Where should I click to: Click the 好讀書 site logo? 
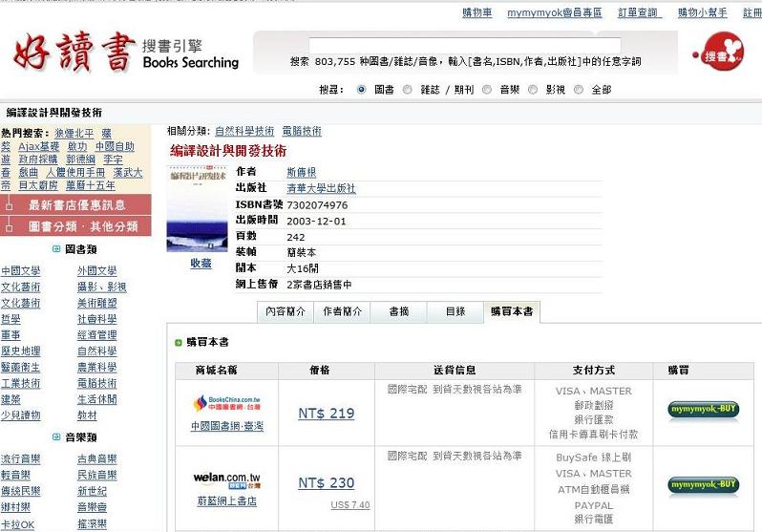click(74, 52)
